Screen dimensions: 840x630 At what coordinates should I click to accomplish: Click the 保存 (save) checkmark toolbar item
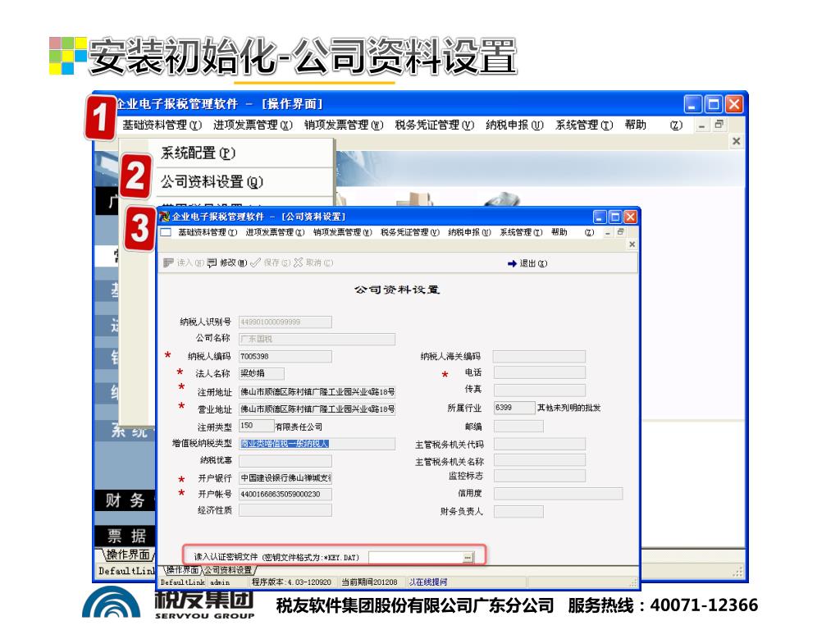[271, 262]
